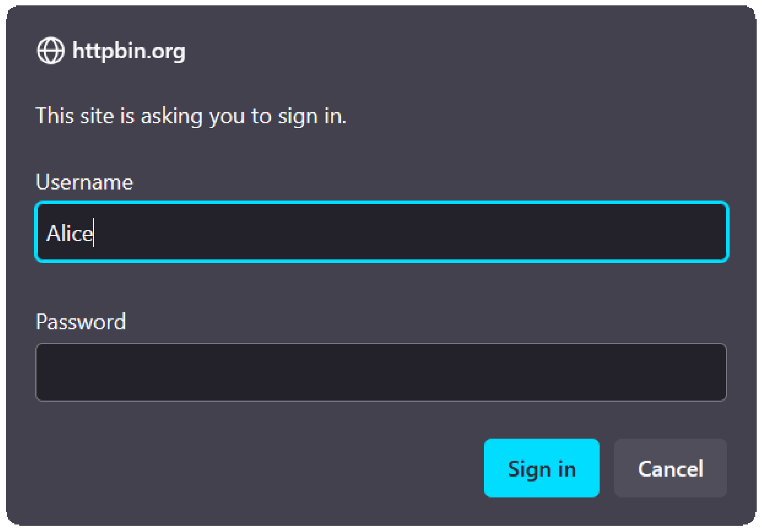Click the site identity globe icon
This screenshot has height=532, width=762.
(51, 51)
